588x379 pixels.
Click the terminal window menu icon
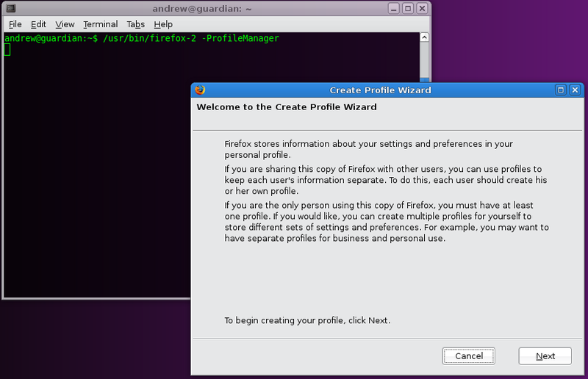pyautogui.click(x=11, y=8)
